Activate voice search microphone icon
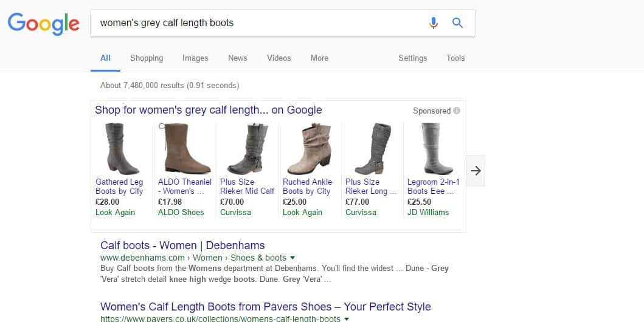The height and width of the screenshot is (322, 644). point(434,23)
